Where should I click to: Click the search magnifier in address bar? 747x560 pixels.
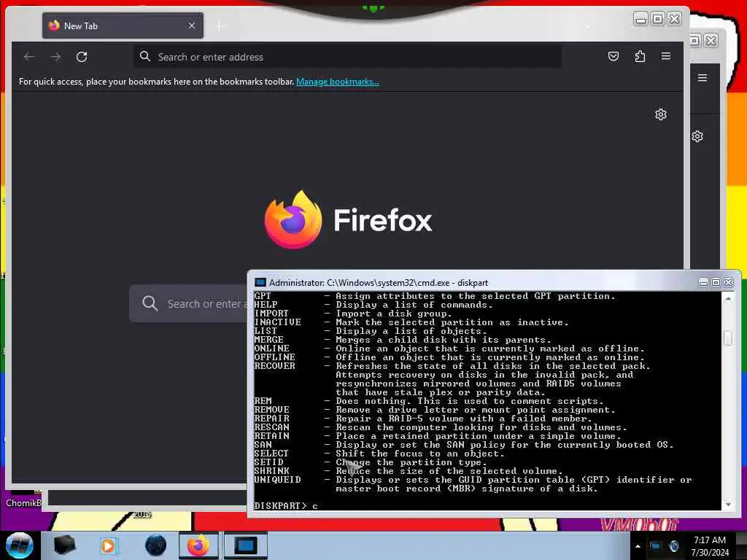pos(145,57)
